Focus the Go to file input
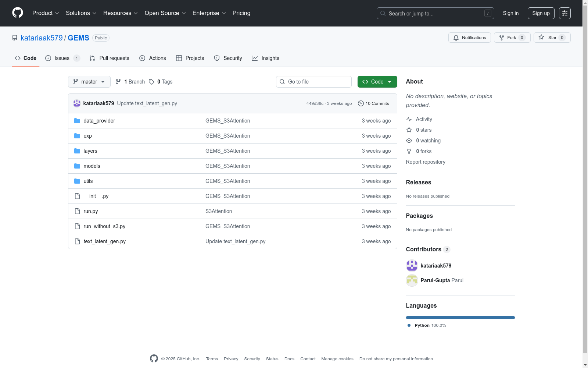 314,82
